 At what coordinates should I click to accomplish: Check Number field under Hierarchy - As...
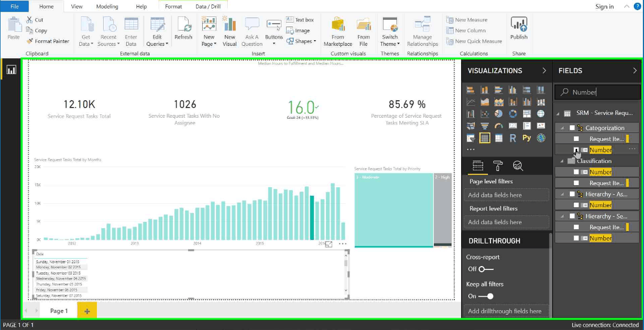tap(576, 205)
